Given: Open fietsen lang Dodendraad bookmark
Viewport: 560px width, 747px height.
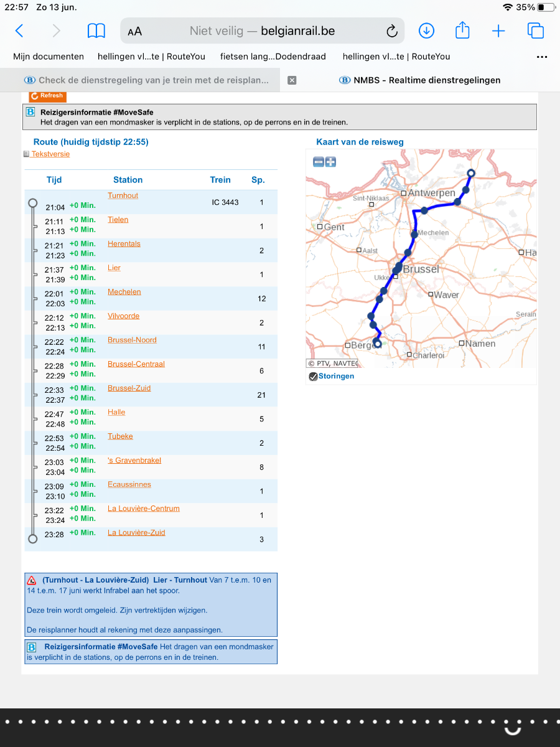Looking at the screenshot, I should [x=273, y=57].
